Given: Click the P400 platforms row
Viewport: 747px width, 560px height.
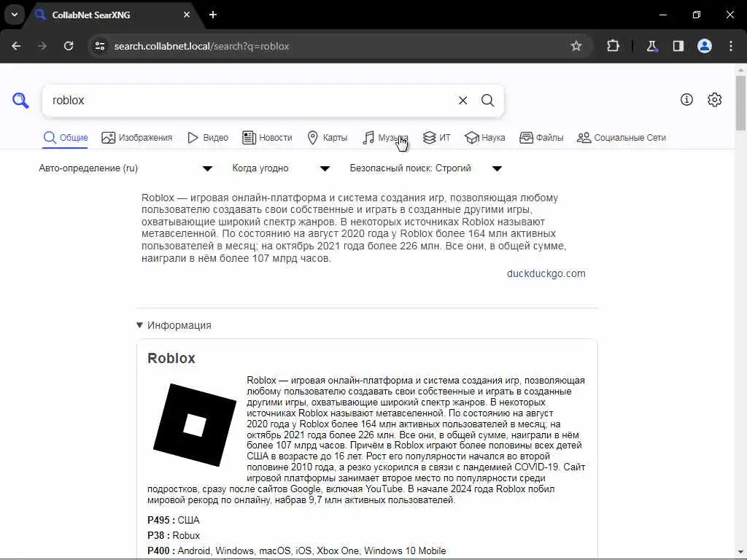Looking at the screenshot, I should (297, 551).
